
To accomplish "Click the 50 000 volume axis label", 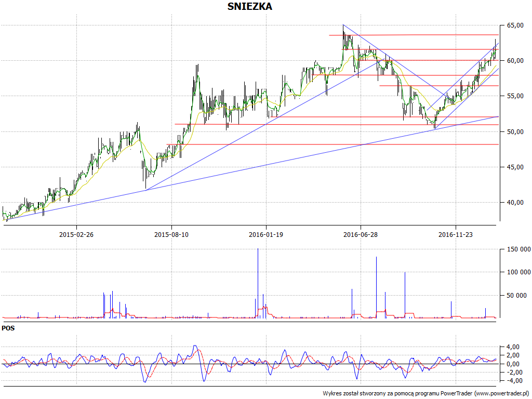I will (x=517, y=296).
